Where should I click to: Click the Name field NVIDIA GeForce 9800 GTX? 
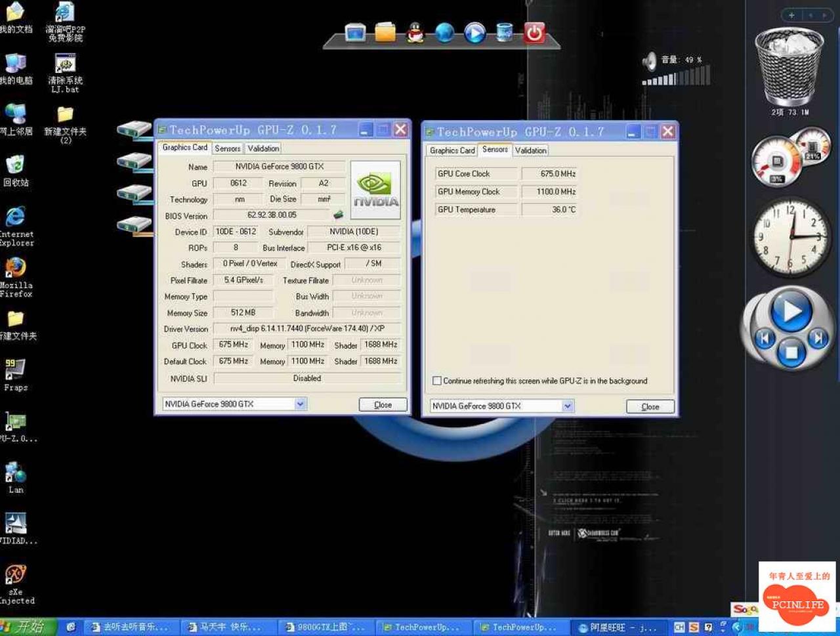[279, 167]
